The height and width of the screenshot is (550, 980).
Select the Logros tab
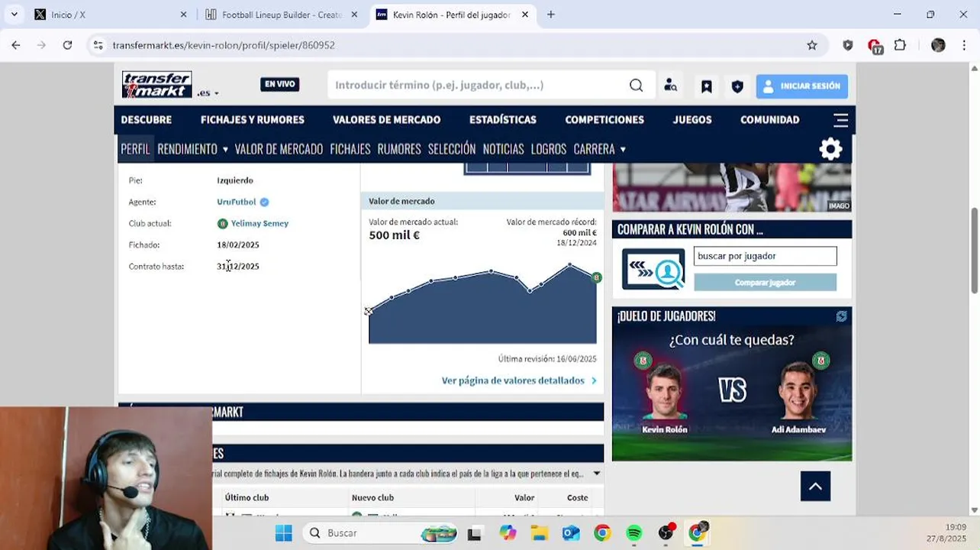(x=548, y=149)
